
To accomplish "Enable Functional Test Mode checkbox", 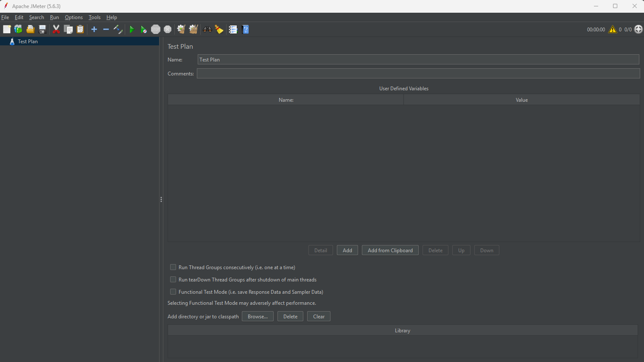I will point(173,292).
